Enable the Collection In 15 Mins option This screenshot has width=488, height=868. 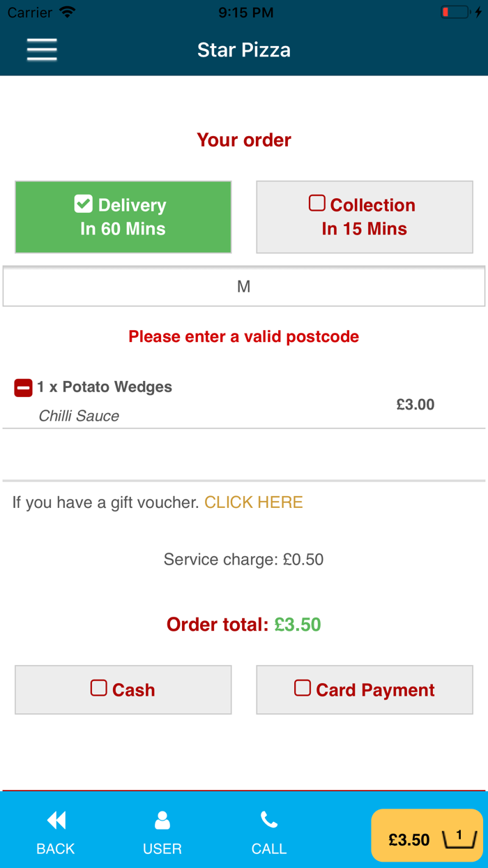click(x=364, y=216)
